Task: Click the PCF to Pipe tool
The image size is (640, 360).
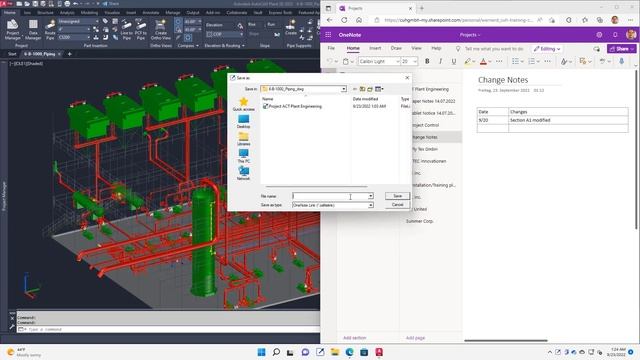Action: pos(141,29)
